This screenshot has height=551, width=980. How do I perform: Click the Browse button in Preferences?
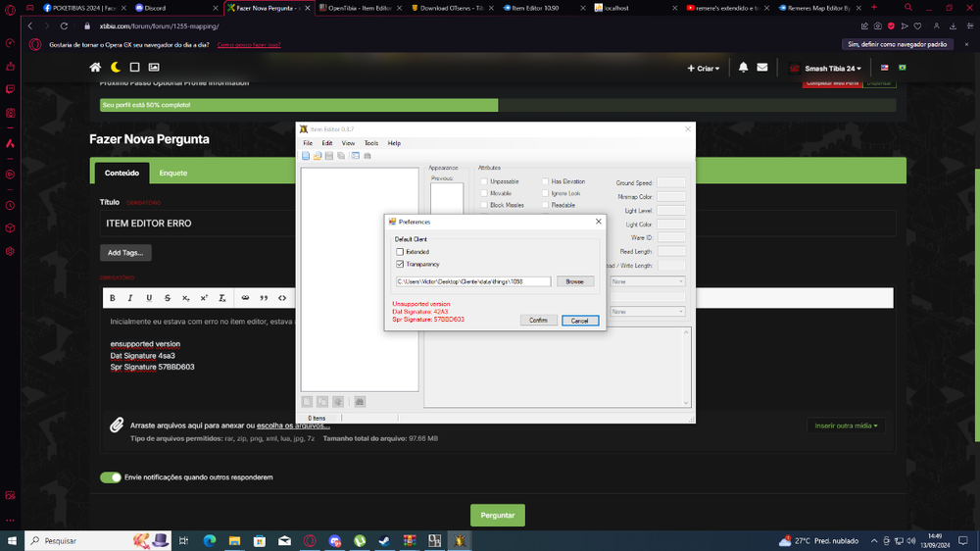(575, 281)
